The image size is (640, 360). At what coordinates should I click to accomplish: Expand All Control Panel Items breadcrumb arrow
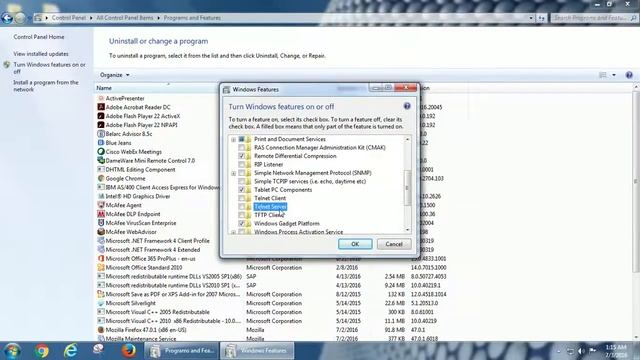158,18
